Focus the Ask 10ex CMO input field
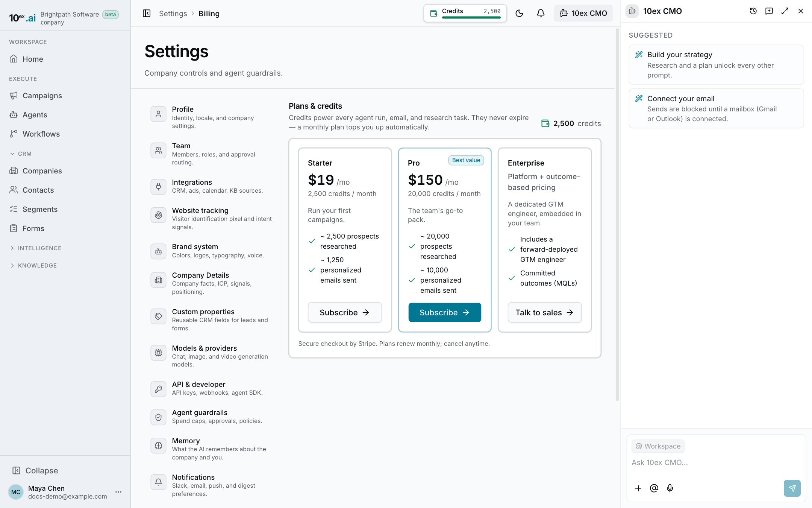Viewport: 812px width, 508px height. pyautogui.click(x=716, y=462)
